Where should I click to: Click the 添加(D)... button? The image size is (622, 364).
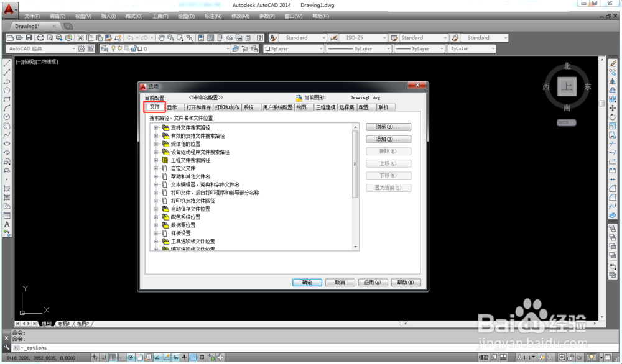click(x=388, y=139)
